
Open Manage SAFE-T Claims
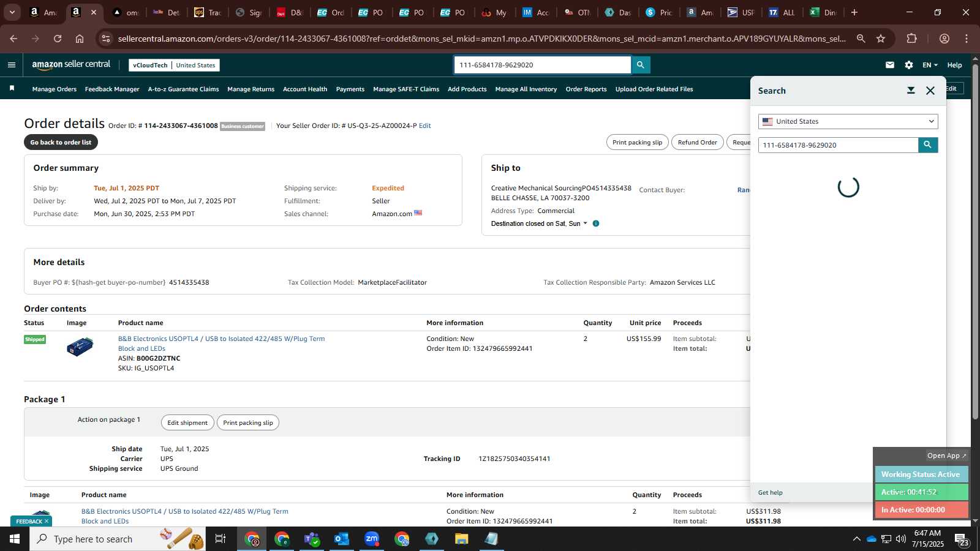[x=406, y=89]
